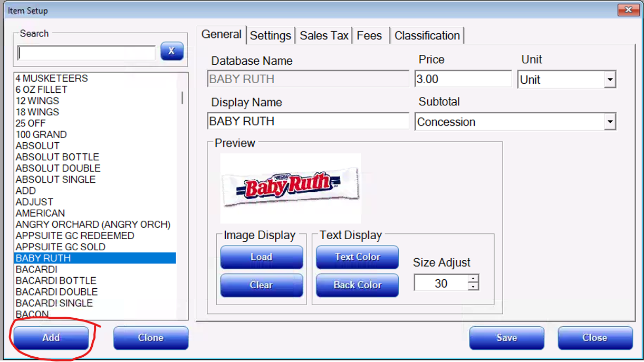Switch to the General tab
Image resolution: width=644 pixels, height=362 pixels.
tap(222, 35)
